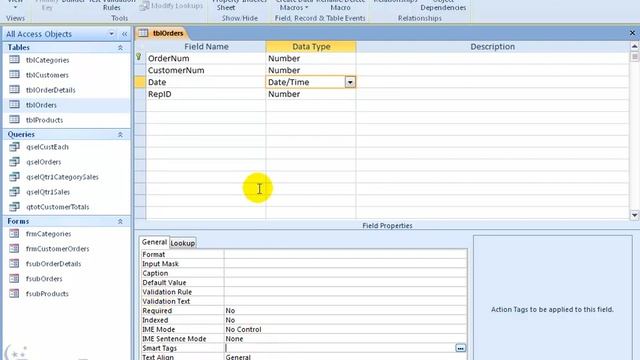The width and height of the screenshot is (640, 360).
Task: Click the Required property value No
Action: pos(345,311)
